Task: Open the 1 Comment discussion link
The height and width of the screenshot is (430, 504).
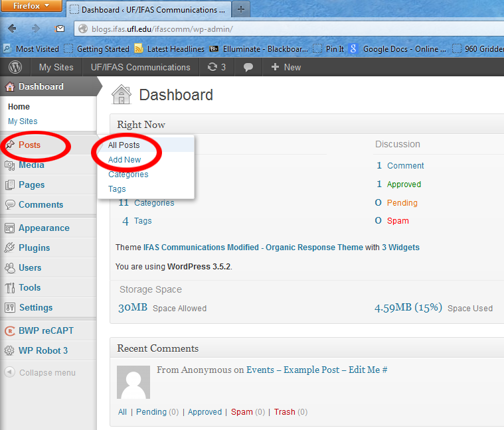Action: 400,166
